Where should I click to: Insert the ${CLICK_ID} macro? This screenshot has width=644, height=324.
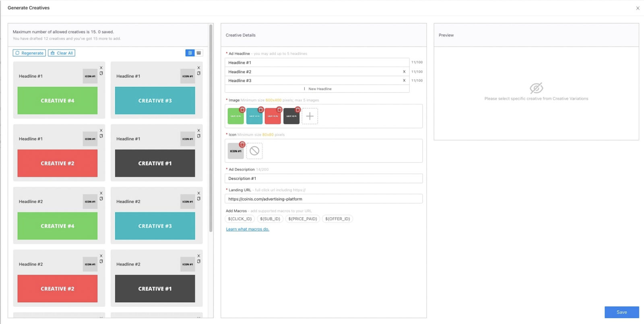tap(240, 219)
